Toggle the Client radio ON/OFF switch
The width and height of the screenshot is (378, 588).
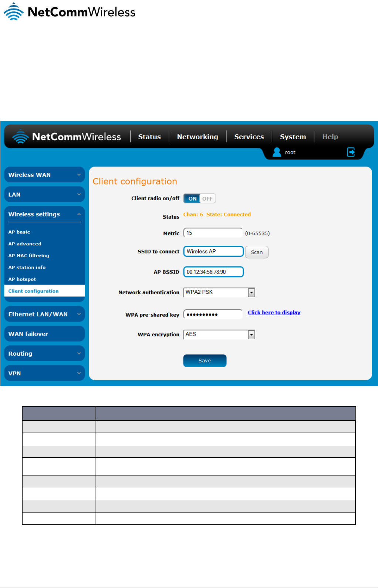(x=199, y=198)
